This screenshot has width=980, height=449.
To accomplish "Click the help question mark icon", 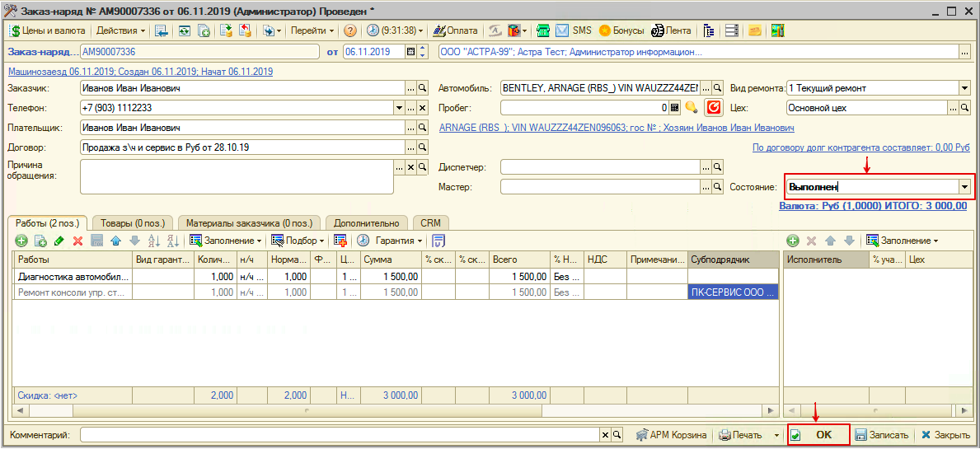I will click(350, 30).
